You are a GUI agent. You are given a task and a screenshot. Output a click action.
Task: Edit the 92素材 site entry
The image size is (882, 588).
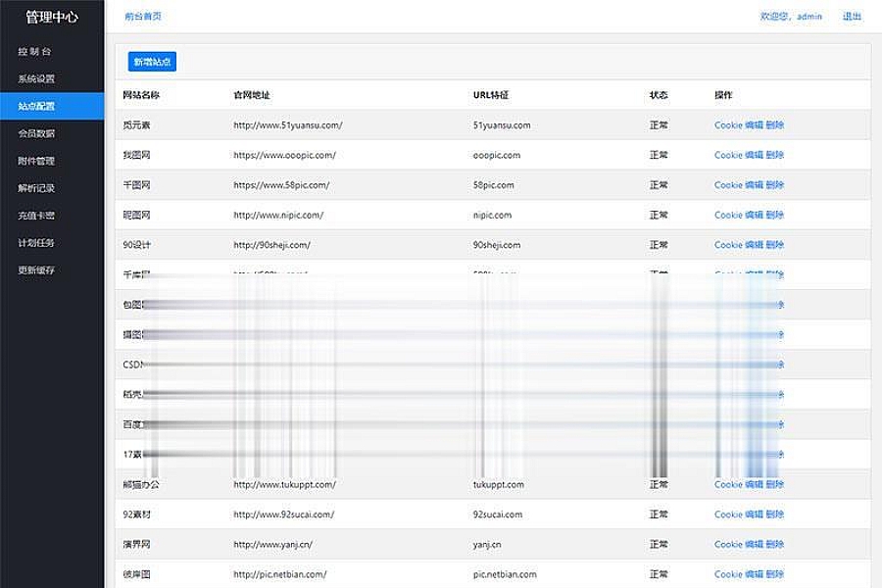pos(754,514)
